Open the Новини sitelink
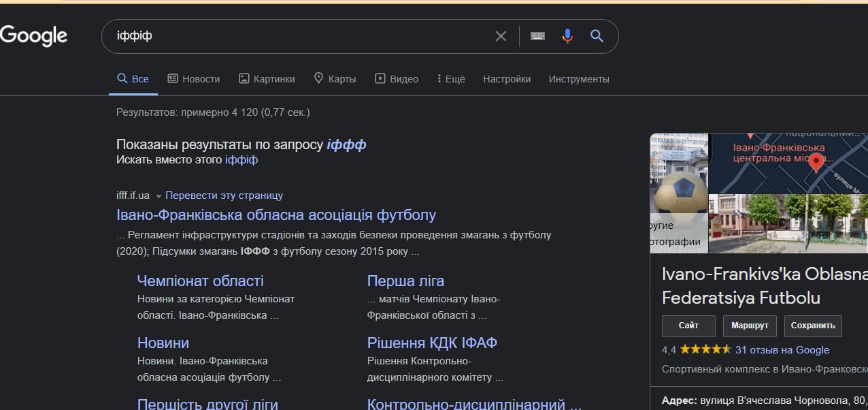 click(x=163, y=343)
